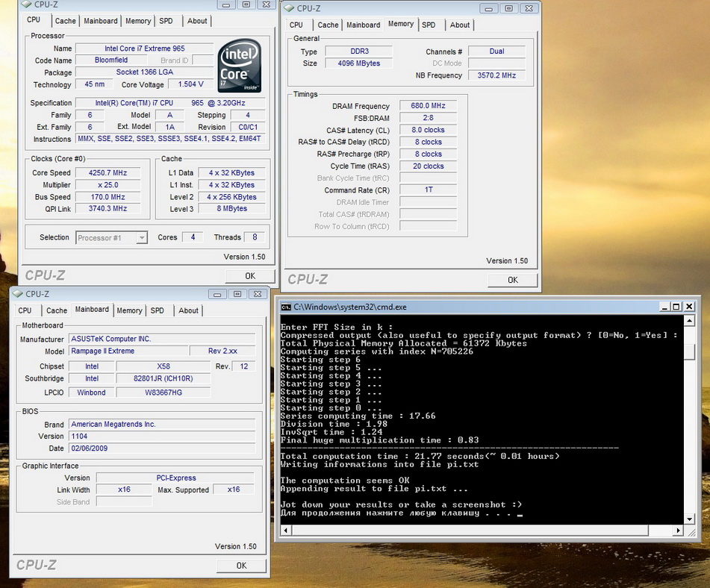Click the name field Intel Core i7 Extreme 965
710x588 pixels.
(x=144, y=49)
